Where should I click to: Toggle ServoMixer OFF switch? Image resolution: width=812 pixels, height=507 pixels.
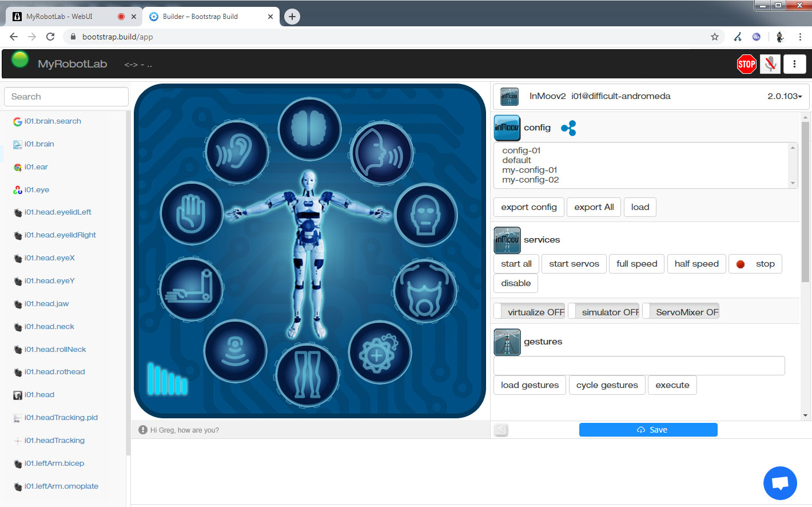coord(680,312)
